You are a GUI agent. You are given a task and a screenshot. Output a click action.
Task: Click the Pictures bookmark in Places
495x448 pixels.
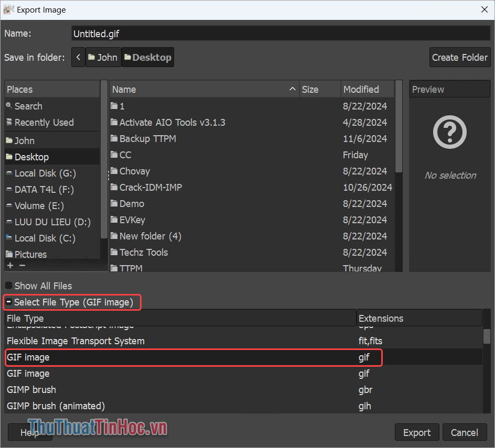(x=52, y=254)
